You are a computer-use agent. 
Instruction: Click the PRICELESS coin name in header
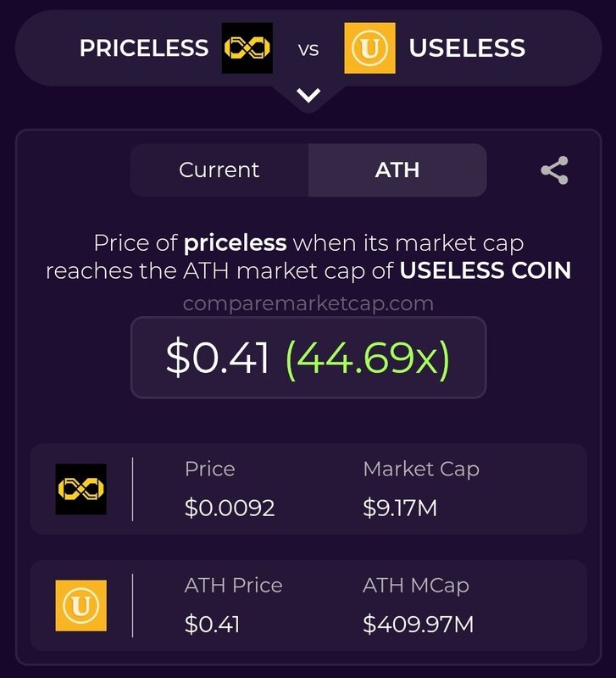pyautogui.click(x=144, y=48)
